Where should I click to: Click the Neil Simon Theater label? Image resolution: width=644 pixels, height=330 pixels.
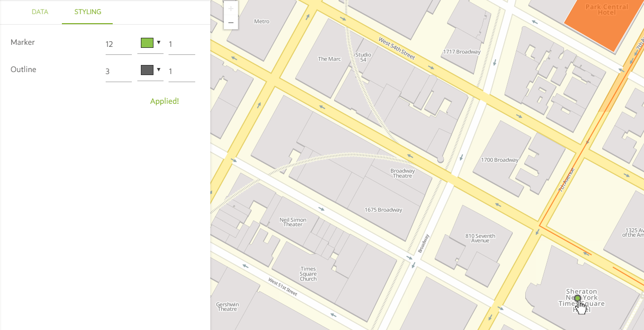click(293, 222)
